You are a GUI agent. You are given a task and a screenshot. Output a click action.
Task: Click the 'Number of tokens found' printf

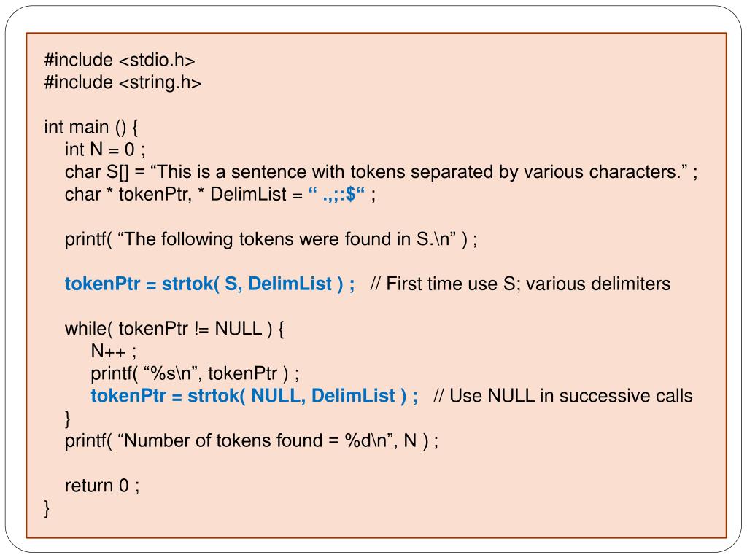[x=252, y=440]
